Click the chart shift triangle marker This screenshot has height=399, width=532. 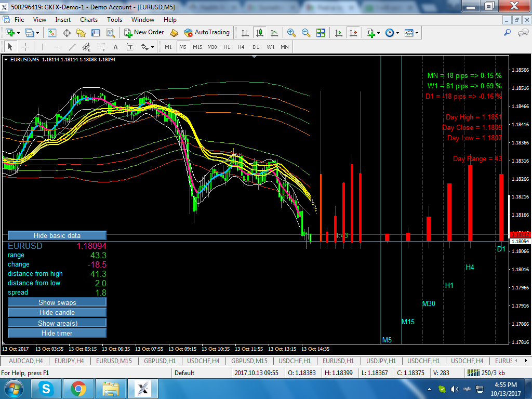tap(254, 57)
